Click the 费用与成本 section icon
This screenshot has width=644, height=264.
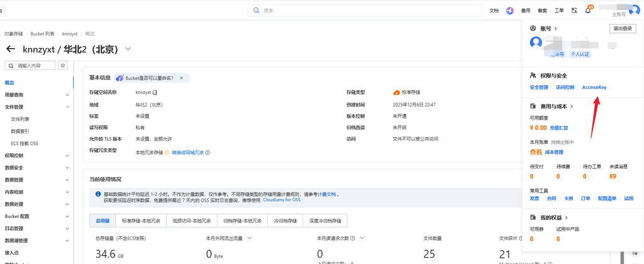[533, 106]
